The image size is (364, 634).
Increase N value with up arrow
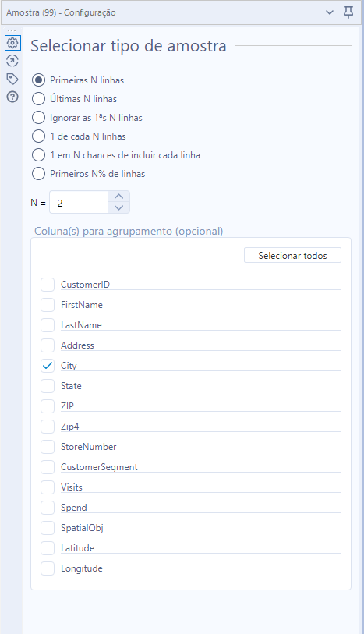click(118, 197)
